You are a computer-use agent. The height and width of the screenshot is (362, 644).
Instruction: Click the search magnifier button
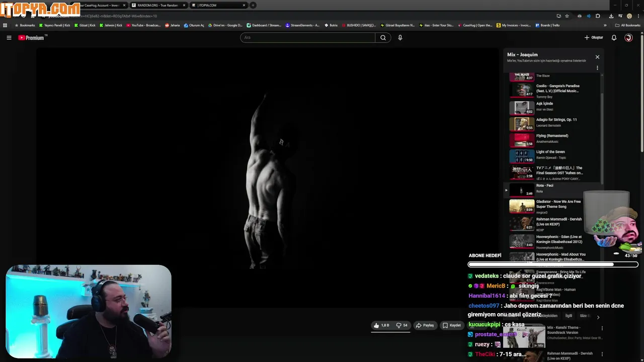click(383, 38)
